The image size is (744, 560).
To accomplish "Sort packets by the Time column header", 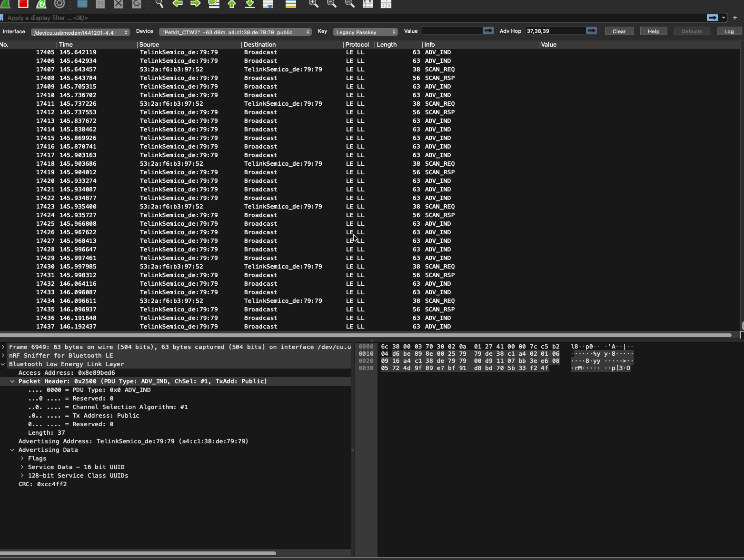I will coord(66,45).
